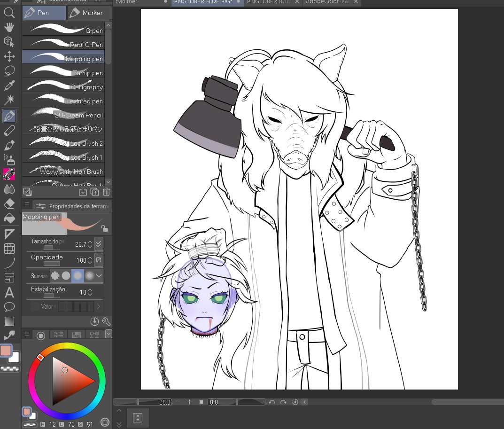Toggle multiple sub tool selection checkbox
Screen dimensions: 504x429
(x=27, y=192)
